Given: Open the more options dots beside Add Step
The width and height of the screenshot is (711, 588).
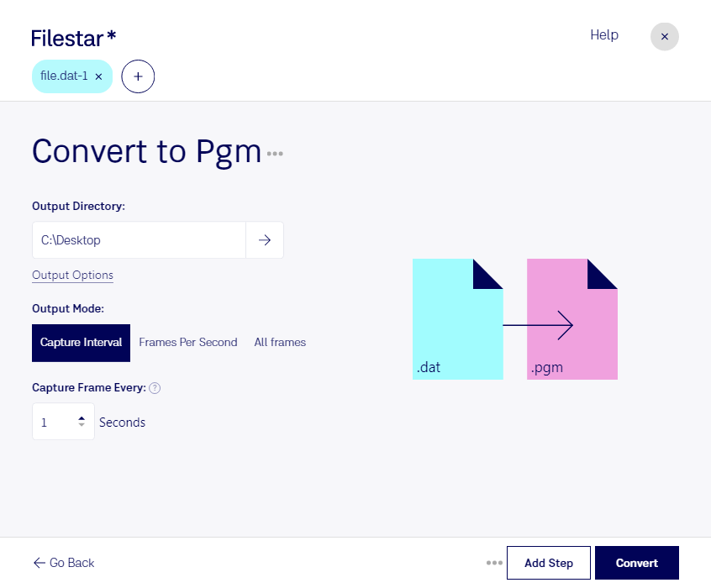Looking at the screenshot, I should 494,563.
